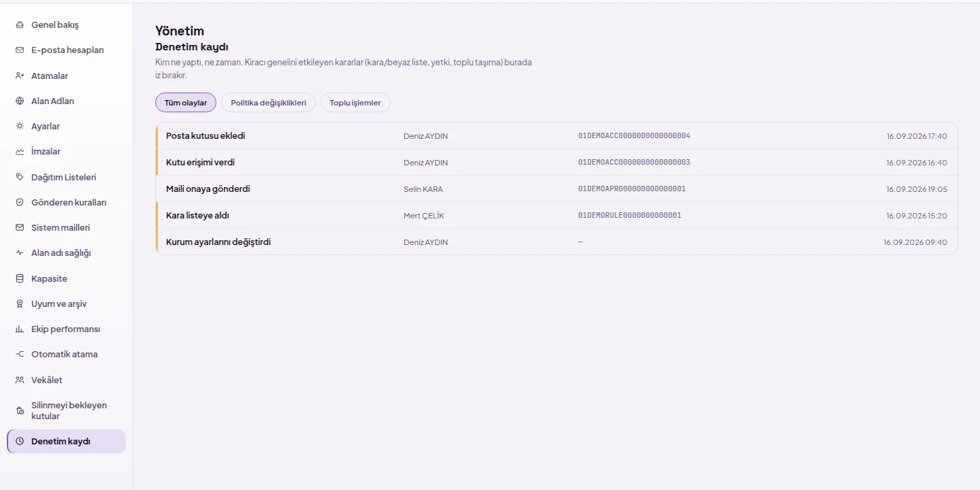
Task: Click the Genel bakış inbox icon
Action: click(20, 25)
